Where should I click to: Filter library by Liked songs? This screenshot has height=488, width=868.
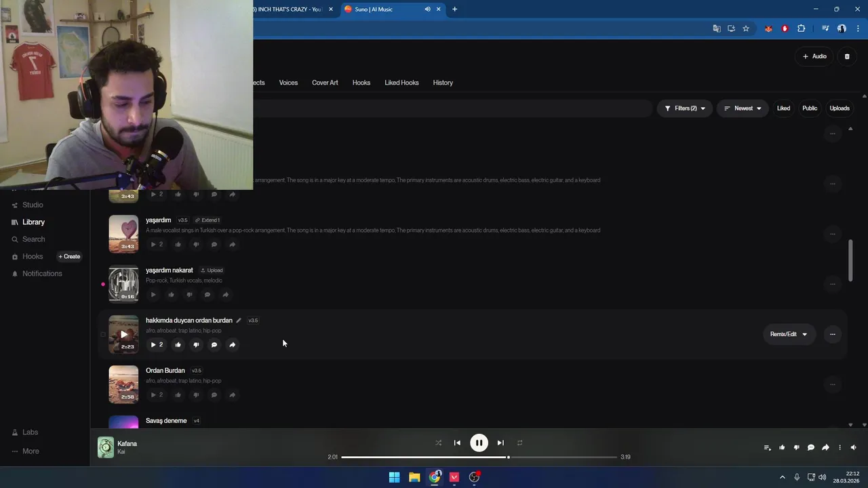[783, 108]
